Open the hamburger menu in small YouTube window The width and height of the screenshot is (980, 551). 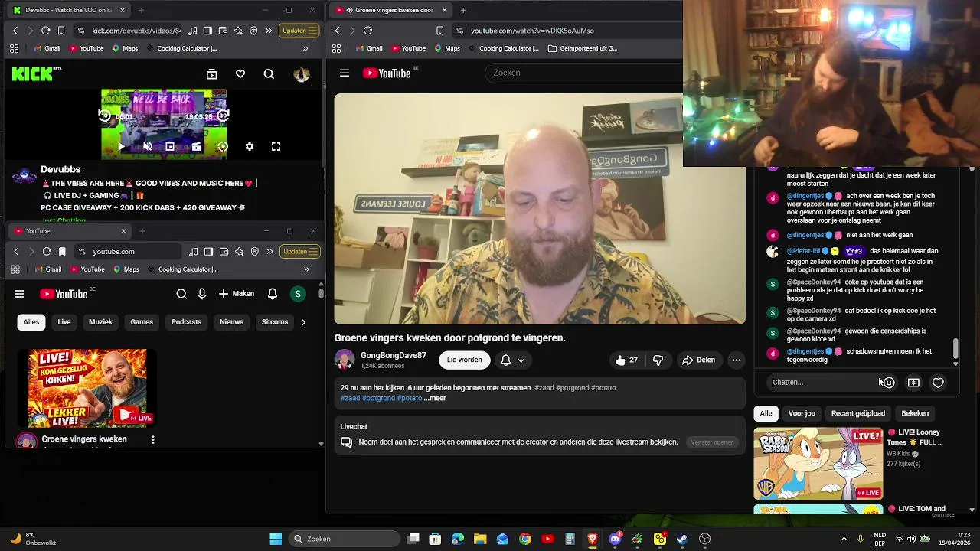[20, 294]
